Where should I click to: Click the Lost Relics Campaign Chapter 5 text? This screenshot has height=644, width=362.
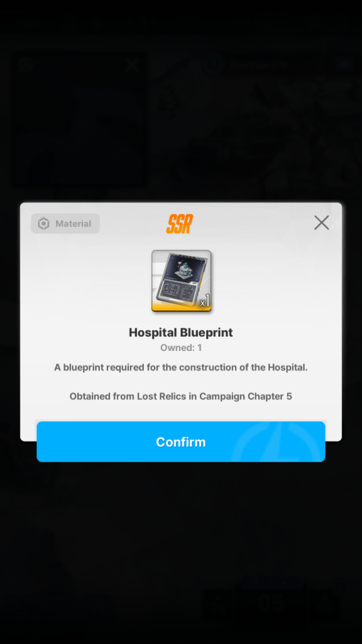click(x=180, y=396)
